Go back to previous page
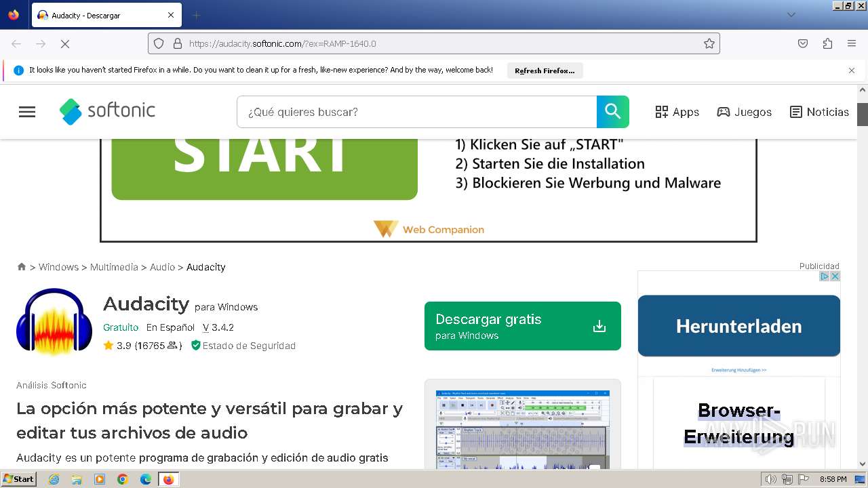 16,43
